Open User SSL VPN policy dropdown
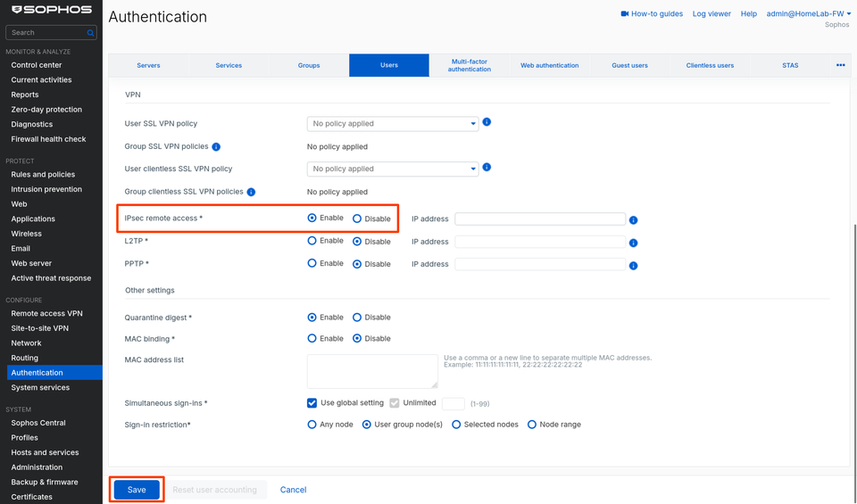 393,123
